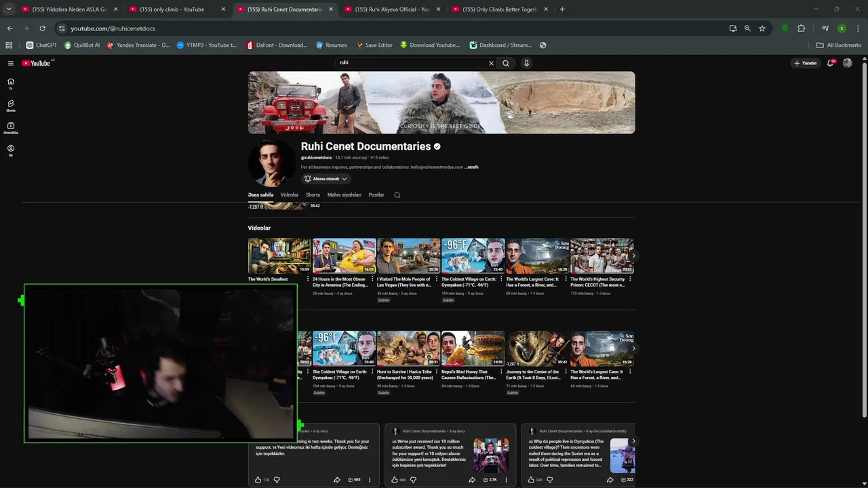The height and width of the screenshot is (488, 868).
Task: Switch to Videolar channel tab
Action: tap(290, 195)
